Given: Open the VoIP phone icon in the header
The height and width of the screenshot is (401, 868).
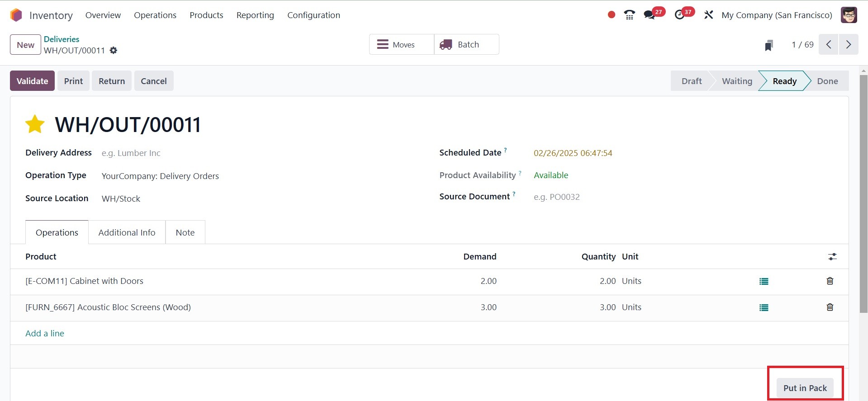Looking at the screenshot, I should point(629,15).
